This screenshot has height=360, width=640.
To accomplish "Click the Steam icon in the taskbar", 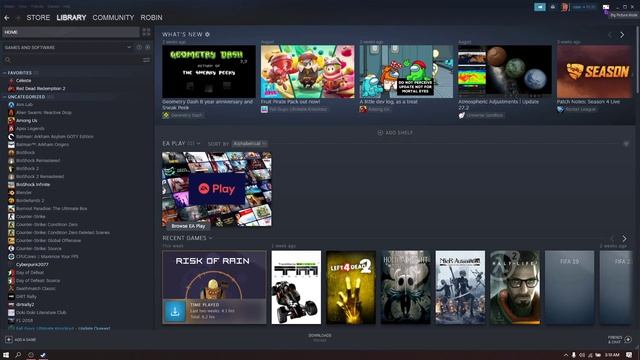I will tap(43, 355).
